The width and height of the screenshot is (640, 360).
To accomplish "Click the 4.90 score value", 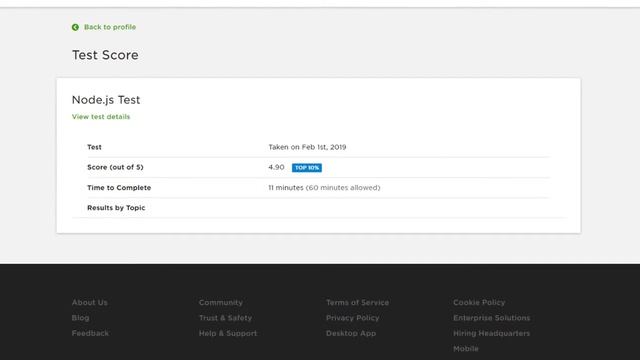I will click(276, 167).
